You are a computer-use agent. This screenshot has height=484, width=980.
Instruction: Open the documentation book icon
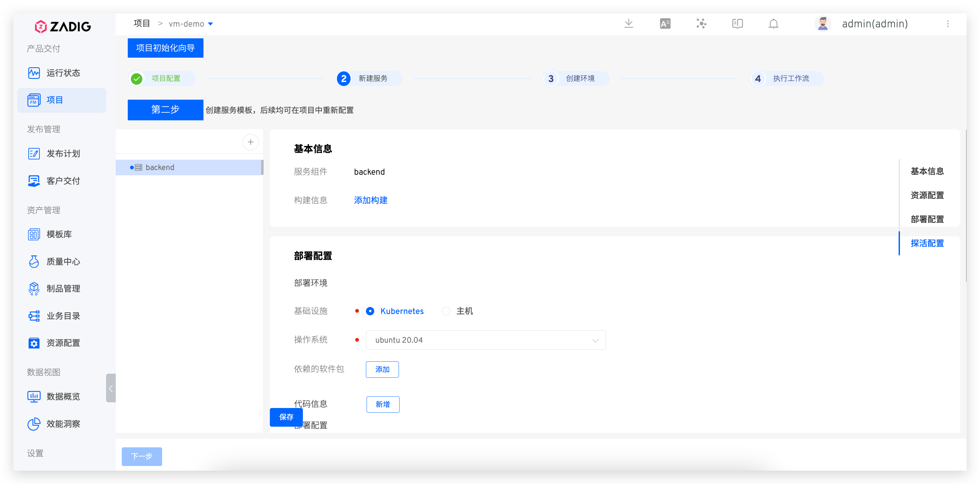coord(737,24)
